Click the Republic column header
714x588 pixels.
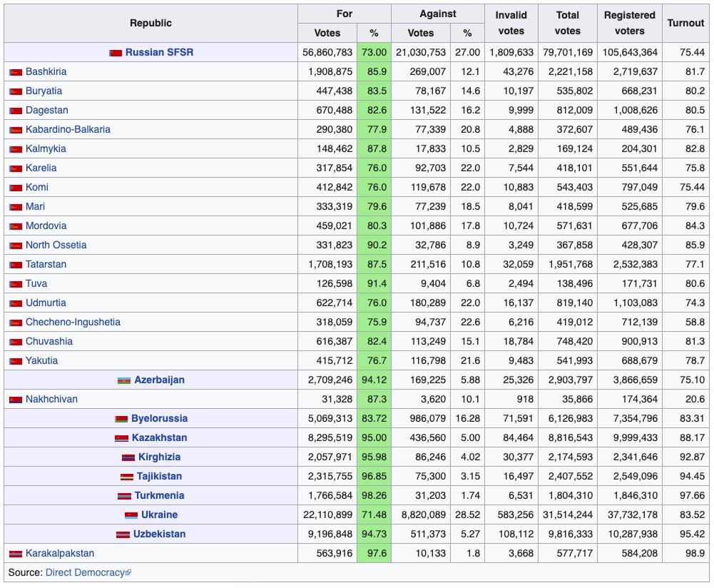point(151,24)
